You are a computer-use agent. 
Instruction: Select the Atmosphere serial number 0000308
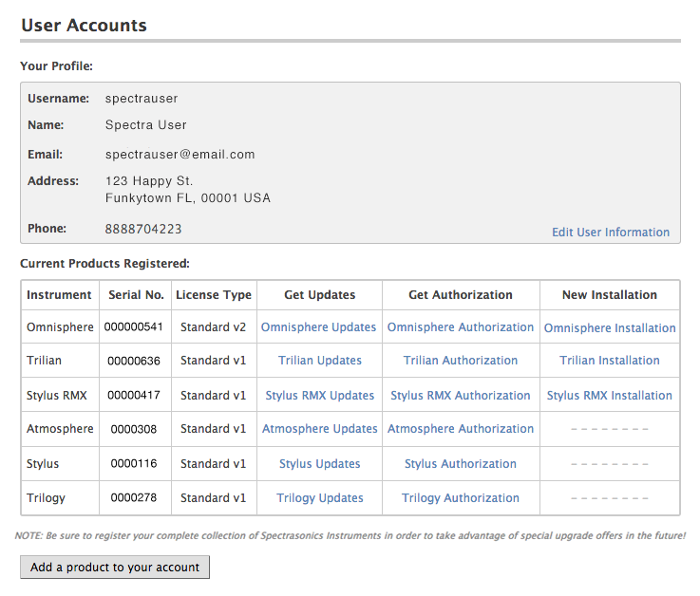pos(134,429)
